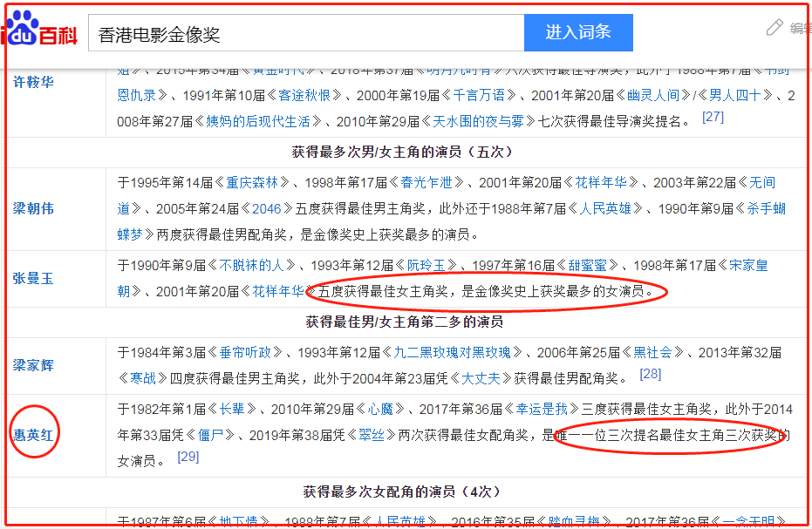Click citation reference [27]
Screen dimensions: 812x529
(x=713, y=117)
